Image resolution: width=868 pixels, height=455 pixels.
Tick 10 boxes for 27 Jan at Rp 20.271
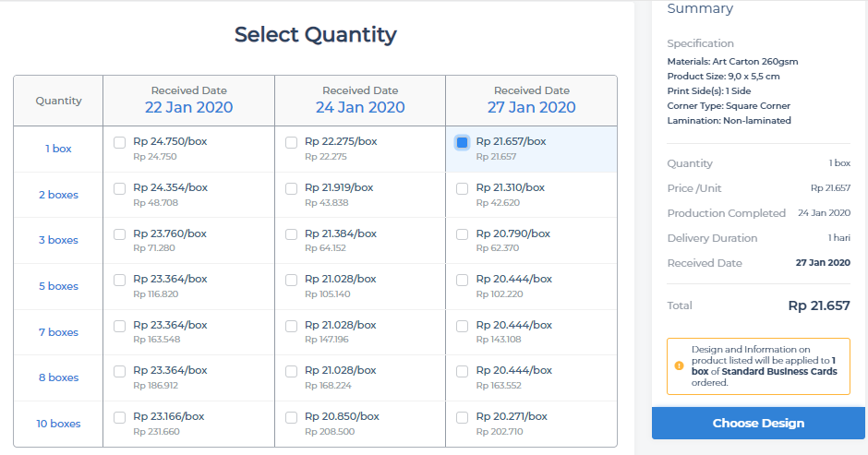pos(463,417)
